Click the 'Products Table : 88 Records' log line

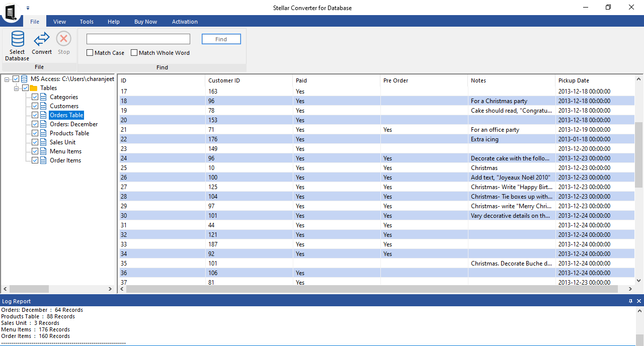coord(38,316)
